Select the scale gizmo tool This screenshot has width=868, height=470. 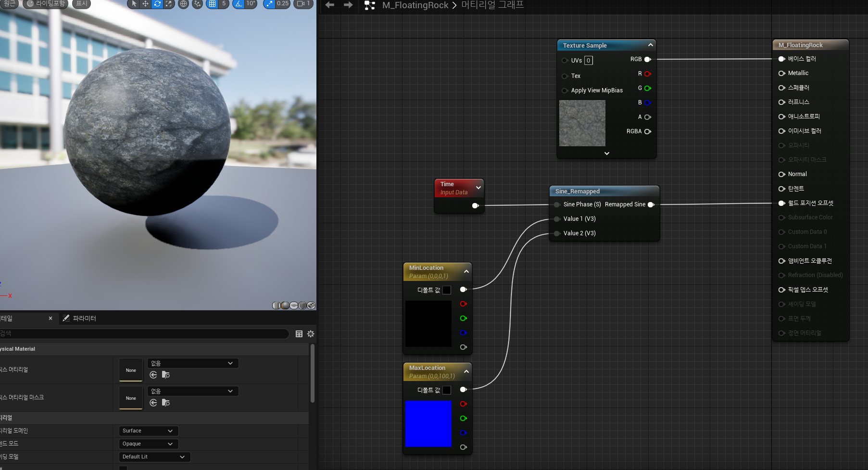tap(168, 4)
